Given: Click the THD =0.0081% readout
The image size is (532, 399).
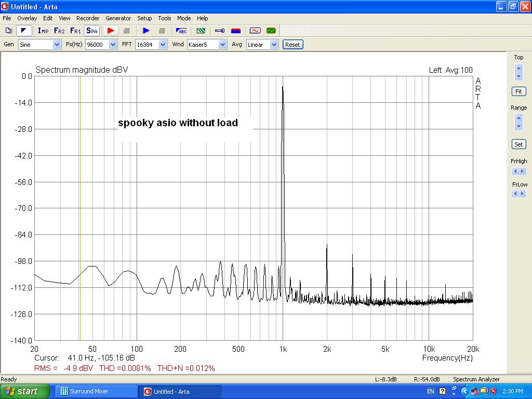Looking at the screenshot, I should click(125, 368).
